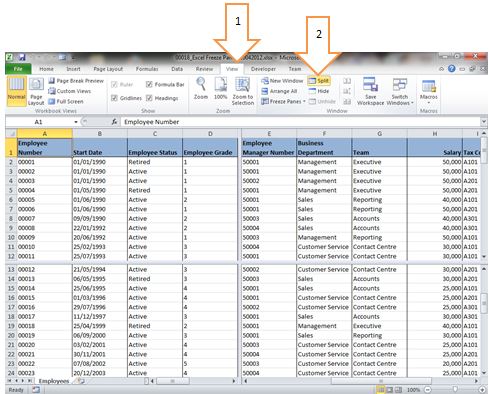Click the insert function fx icon

pos(114,122)
